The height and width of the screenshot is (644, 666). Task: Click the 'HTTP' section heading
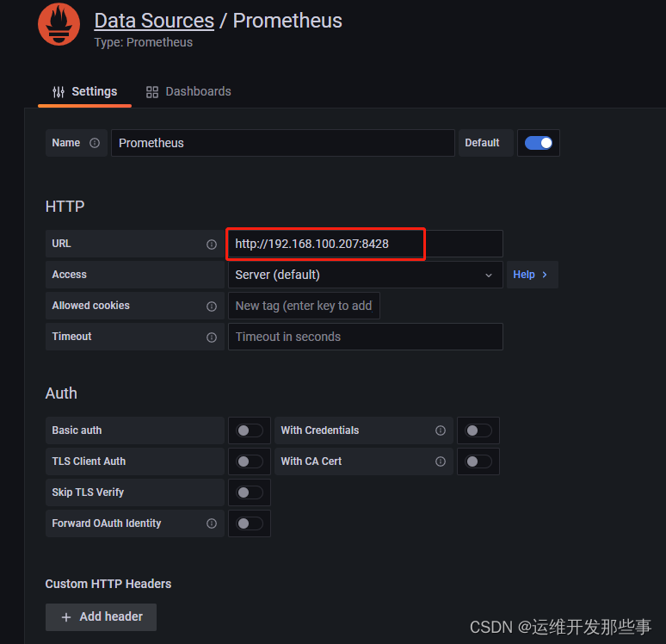65,207
